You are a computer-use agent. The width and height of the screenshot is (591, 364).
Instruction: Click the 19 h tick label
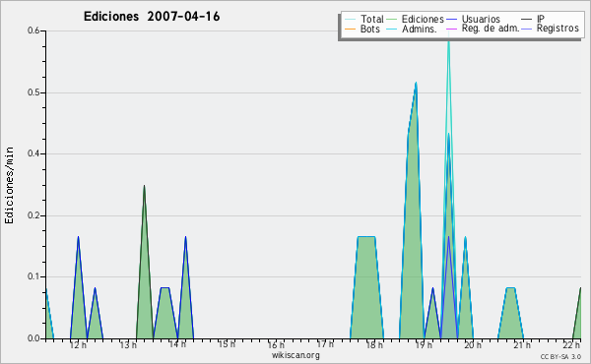pos(424,344)
